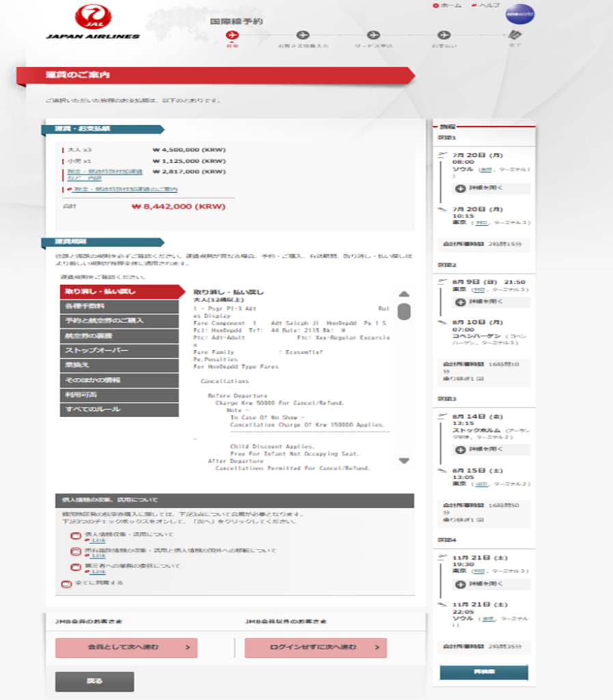This screenshot has height=700, width=613.
Task: Click the oneworld alliance badge
Action: tap(520, 14)
